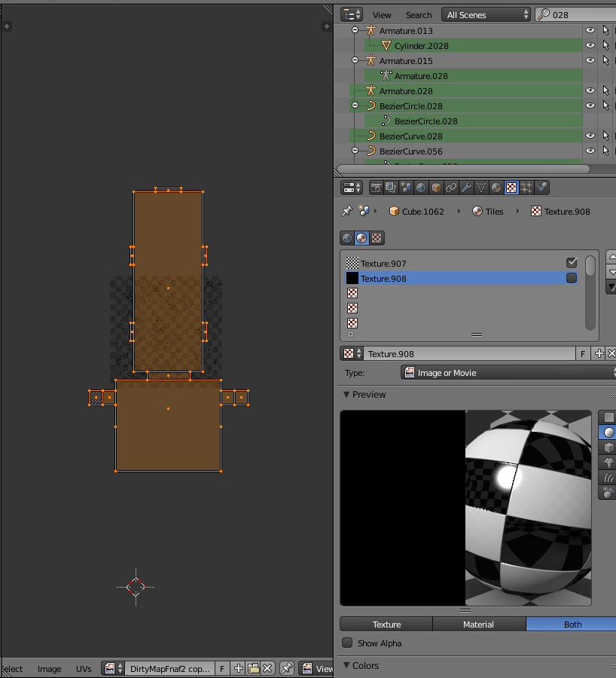616x678 pixels.
Task: Select the Texture properties tab
Action: [x=511, y=187]
